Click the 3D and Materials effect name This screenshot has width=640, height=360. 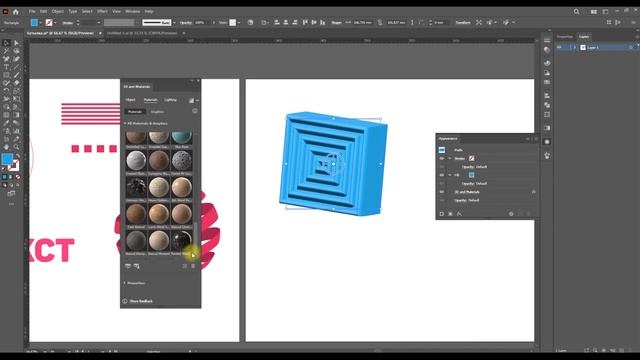tap(467, 192)
